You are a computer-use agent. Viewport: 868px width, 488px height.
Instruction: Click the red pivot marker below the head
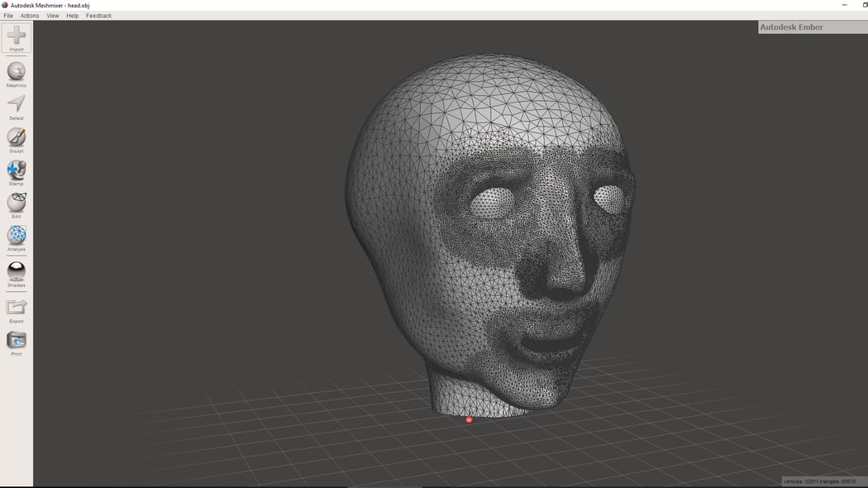pyautogui.click(x=469, y=419)
